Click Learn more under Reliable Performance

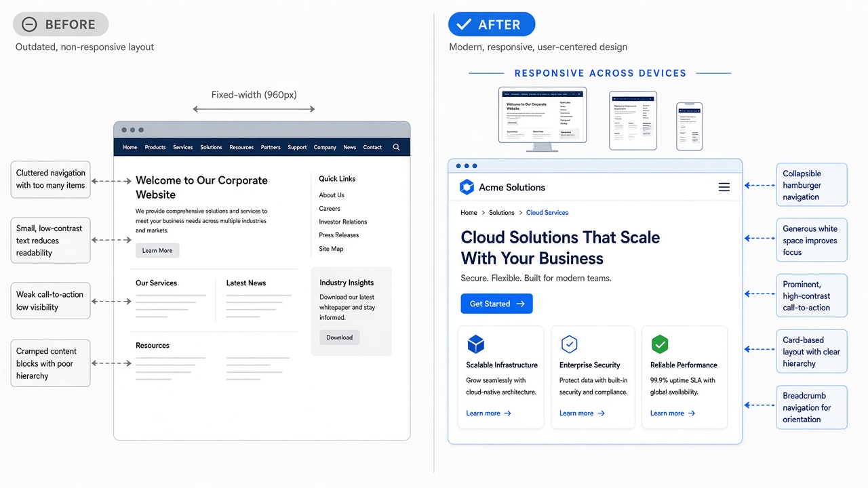point(673,413)
